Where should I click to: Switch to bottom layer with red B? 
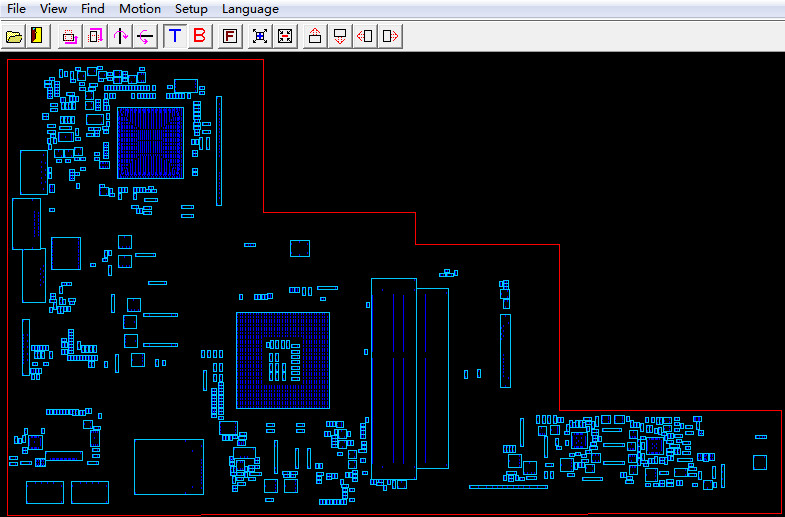click(x=200, y=36)
